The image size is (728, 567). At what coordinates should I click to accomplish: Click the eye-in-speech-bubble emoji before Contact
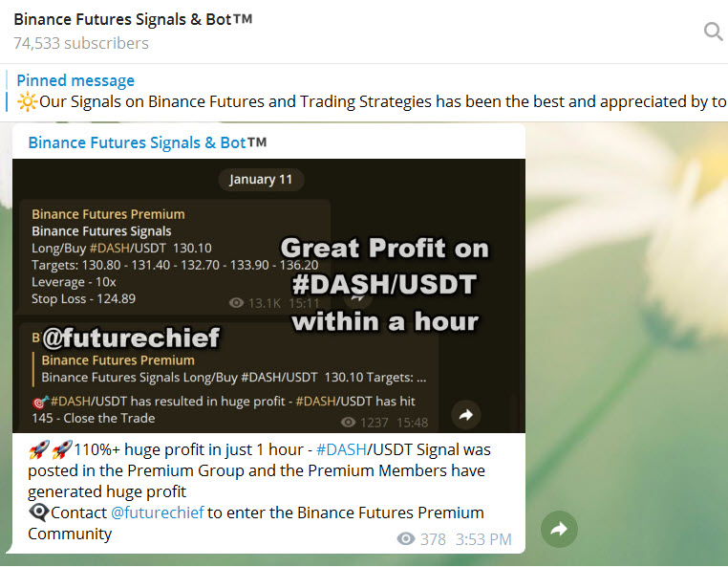(38, 512)
